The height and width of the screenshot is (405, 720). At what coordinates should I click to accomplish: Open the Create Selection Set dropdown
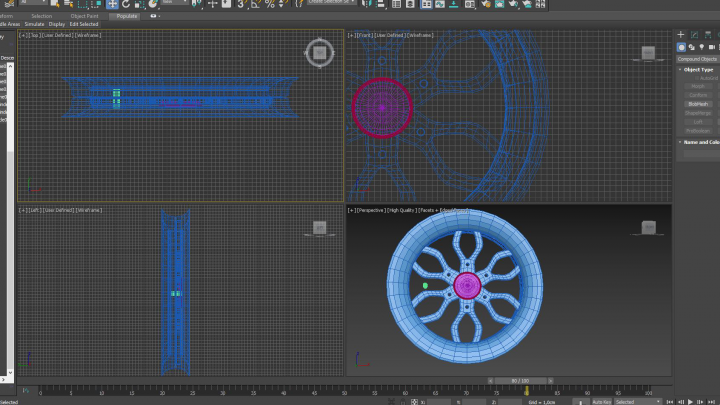click(x=331, y=2)
